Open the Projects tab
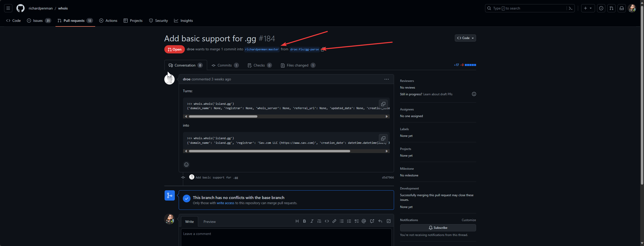 [133, 21]
